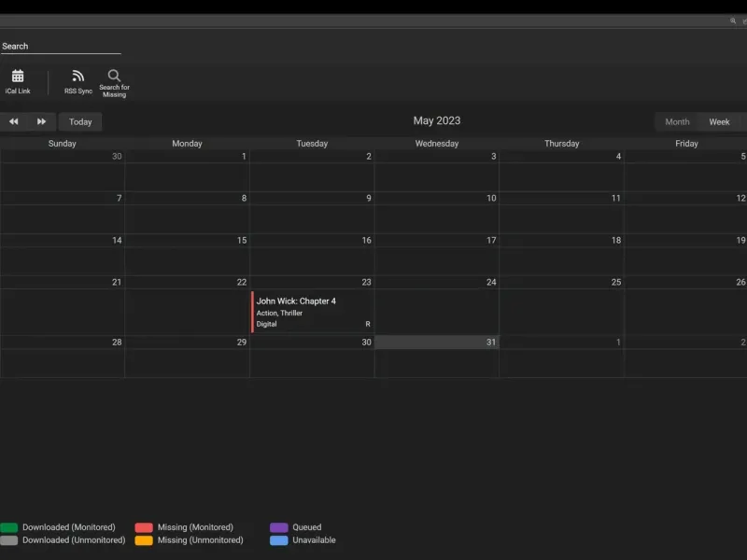This screenshot has height=560, width=747.
Task: Focus the Search input field
Action: 61,46
